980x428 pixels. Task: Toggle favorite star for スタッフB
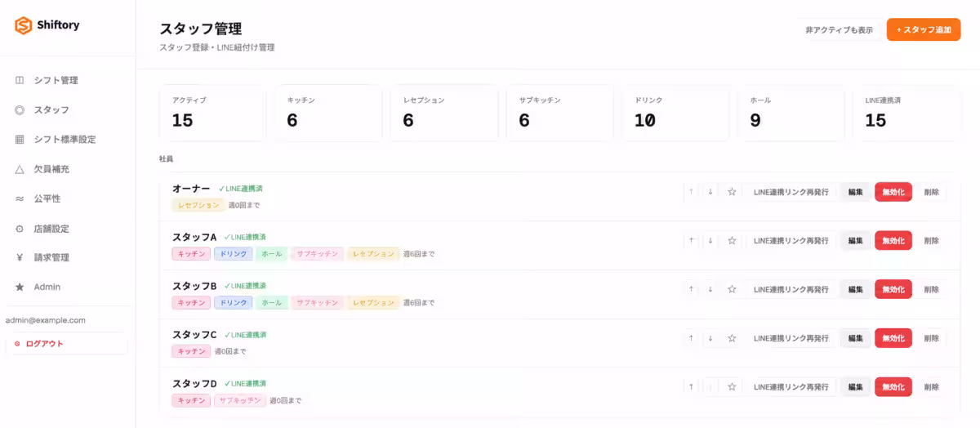tap(732, 289)
